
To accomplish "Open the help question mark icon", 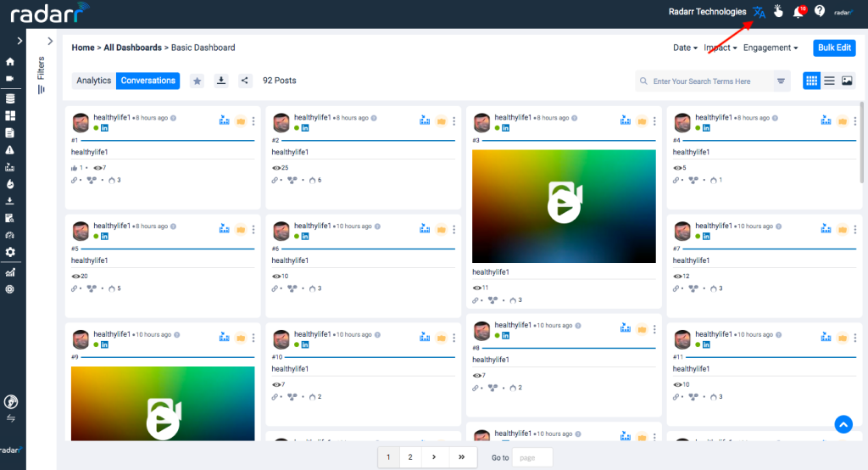I will [x=820, y=11].
